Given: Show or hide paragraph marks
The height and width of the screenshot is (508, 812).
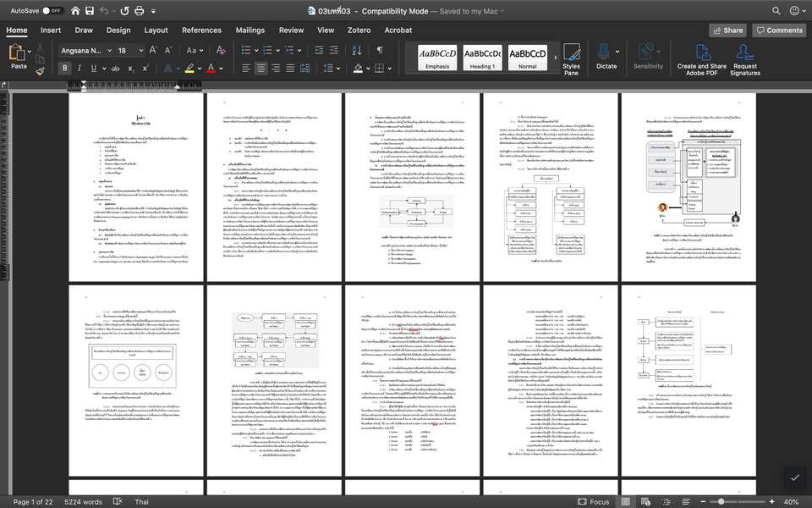Looking at the screenshot, I should point(380,50).
